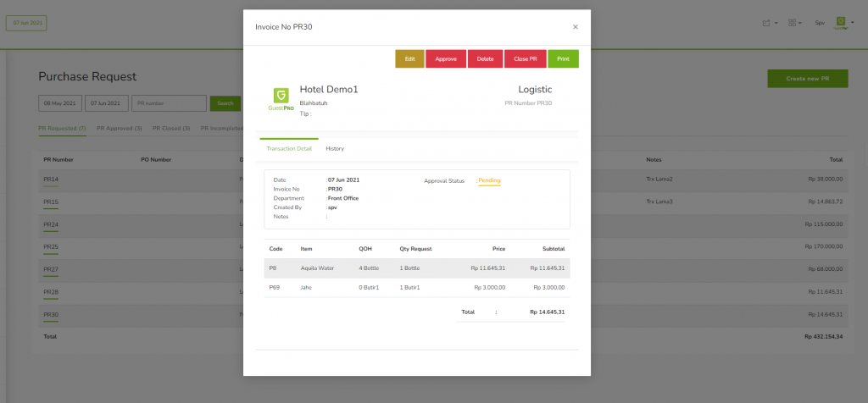Select the Jahe item row

click(x=417, y=288)
